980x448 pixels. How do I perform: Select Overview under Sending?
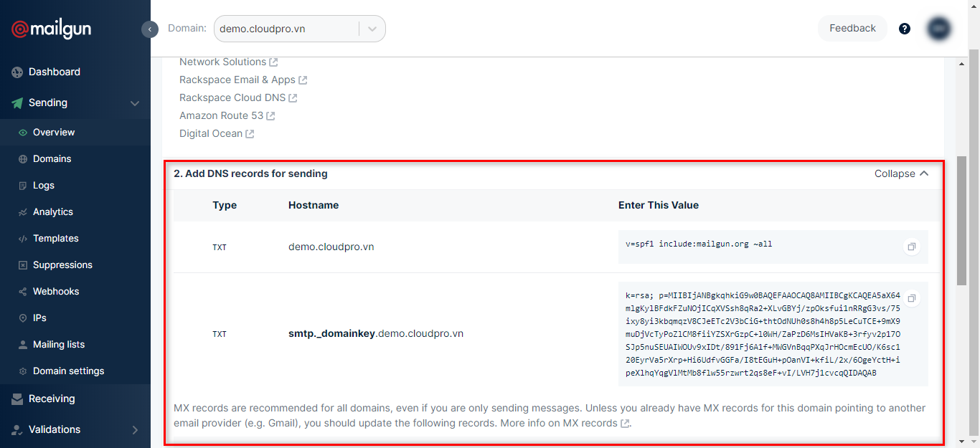tap(54, 132)
